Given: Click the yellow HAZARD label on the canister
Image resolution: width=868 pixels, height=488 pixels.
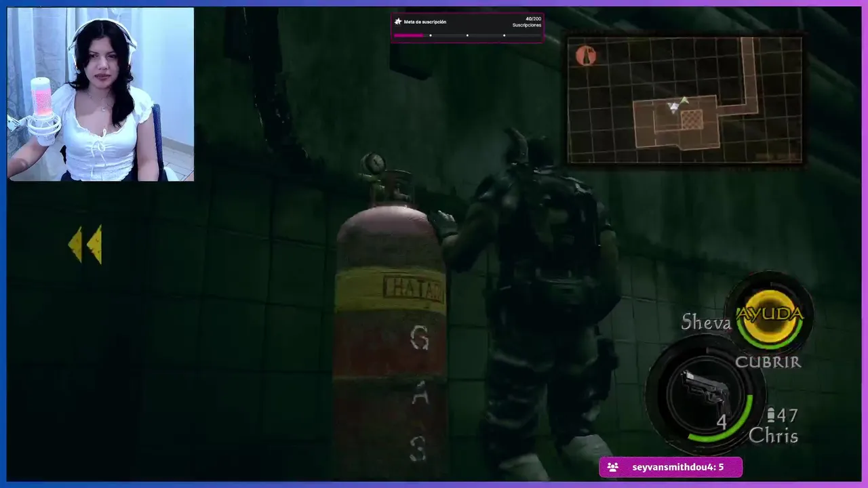Looking at the screenshot, I should point(414,288).
